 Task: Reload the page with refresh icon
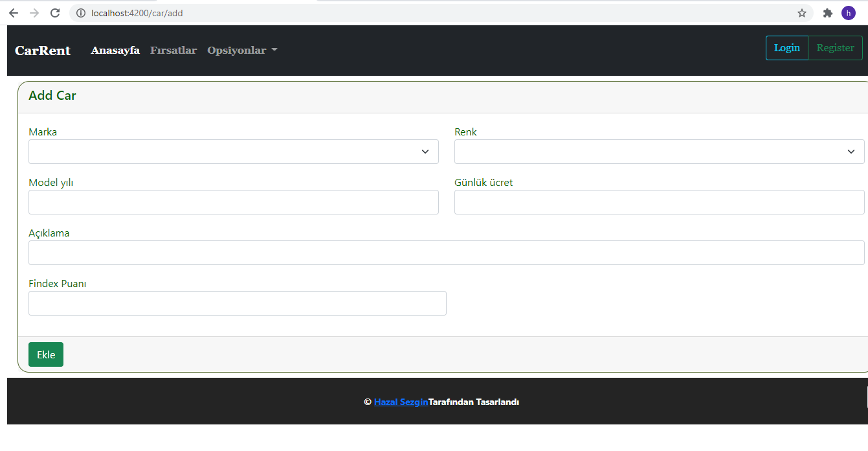(x=55, y=13)
